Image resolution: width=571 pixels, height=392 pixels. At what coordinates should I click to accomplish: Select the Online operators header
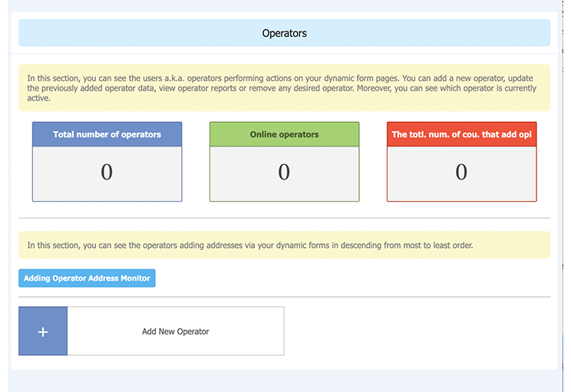(x=285, y=134)
